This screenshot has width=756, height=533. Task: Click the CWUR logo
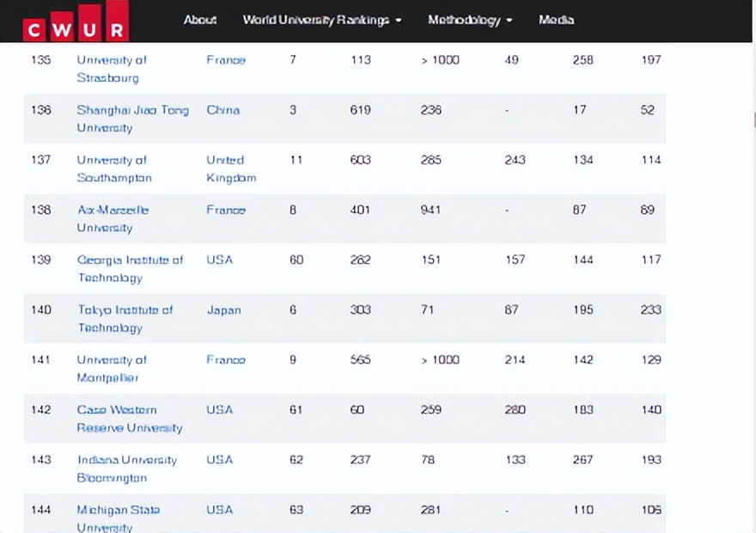tap(76, 22)
